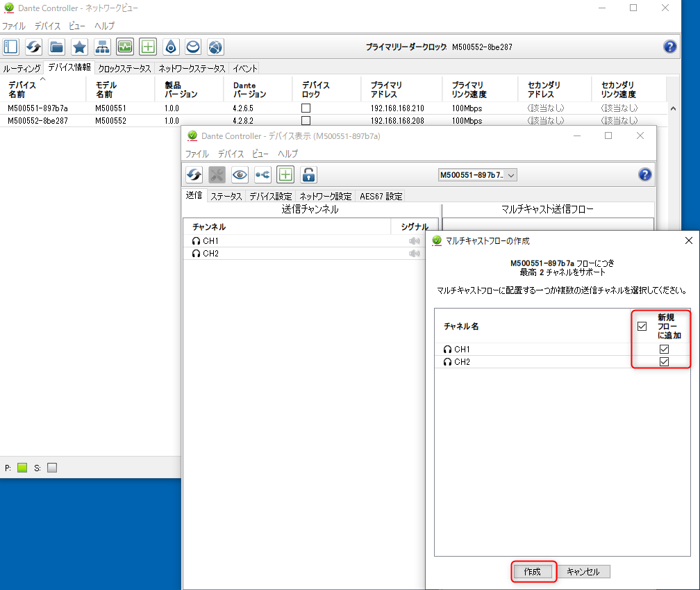The height and width of the screenshot is (590, 700).
Task: Click the headphone icon of CH1 in the multicast dialog
Action: pos(447,350)
